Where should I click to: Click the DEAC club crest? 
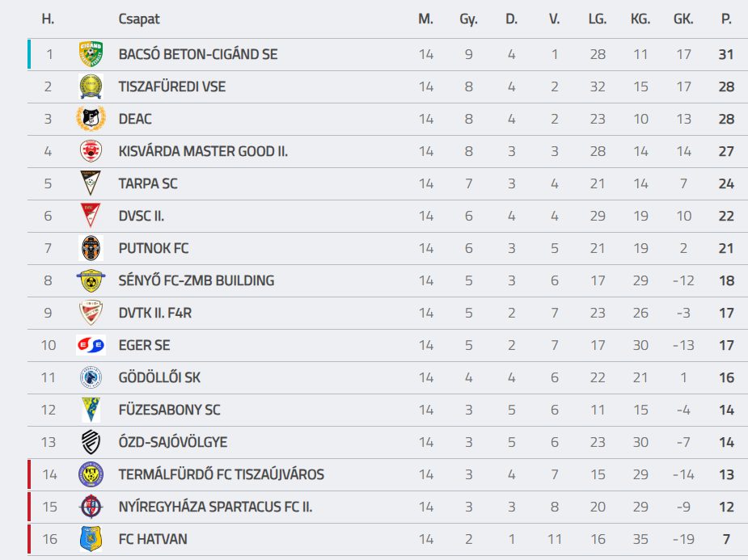[91, 119]
